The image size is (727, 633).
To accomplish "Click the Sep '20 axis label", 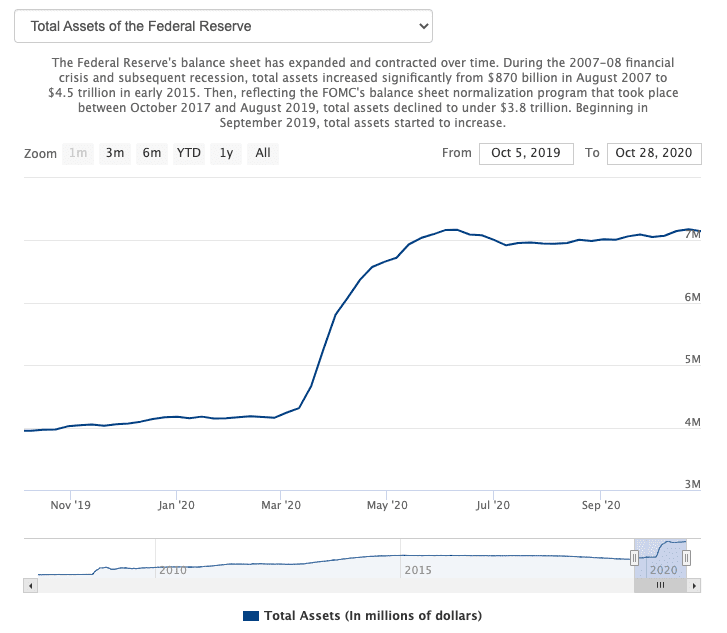I will (x=601, y=505).
